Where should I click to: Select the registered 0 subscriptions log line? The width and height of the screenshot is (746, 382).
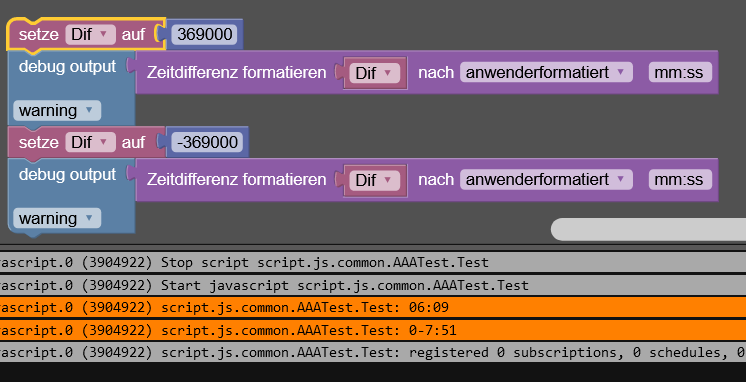click(x=373, y=353)
